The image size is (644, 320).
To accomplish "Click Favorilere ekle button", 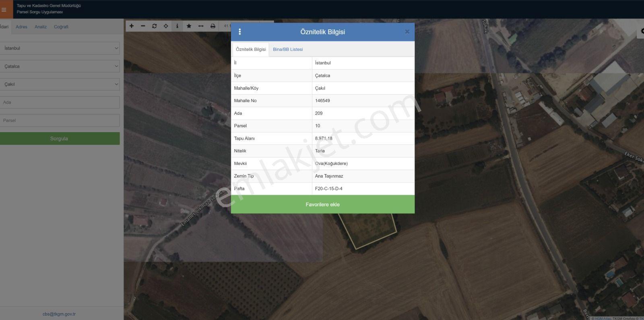I will (323, 204).
